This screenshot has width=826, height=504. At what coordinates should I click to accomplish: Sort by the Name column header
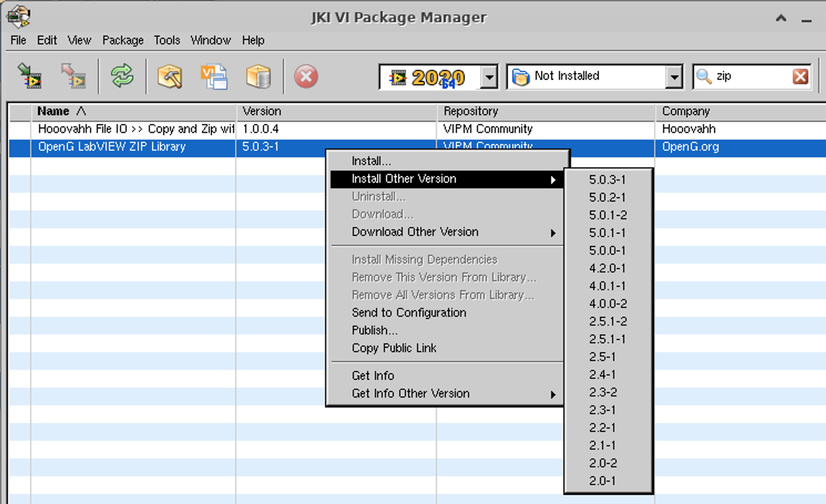click(134, 111)
